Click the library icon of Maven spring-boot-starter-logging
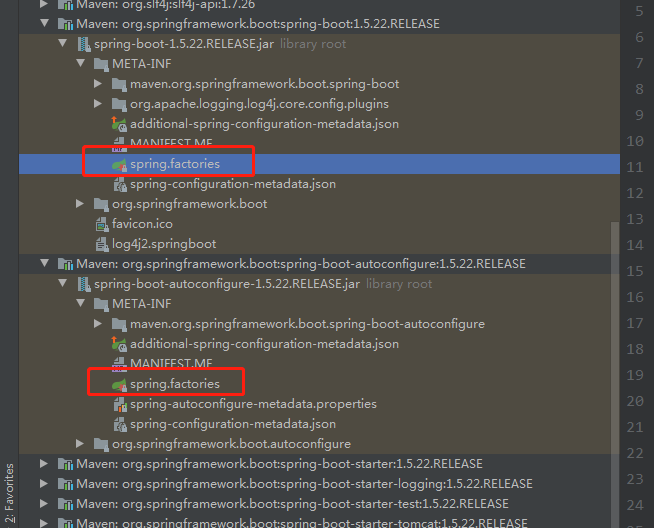This screenshot has width=654, height=528. click(x=65, y=484)
